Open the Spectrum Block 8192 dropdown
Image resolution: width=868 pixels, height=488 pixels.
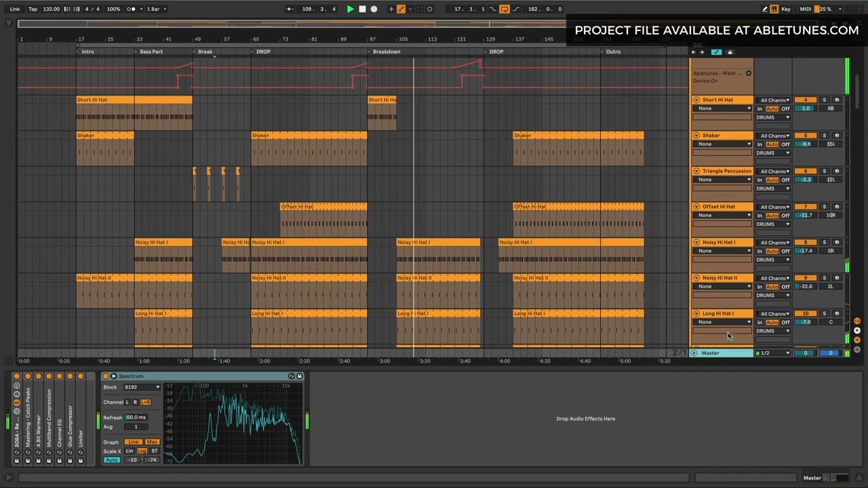click(142, 387)
